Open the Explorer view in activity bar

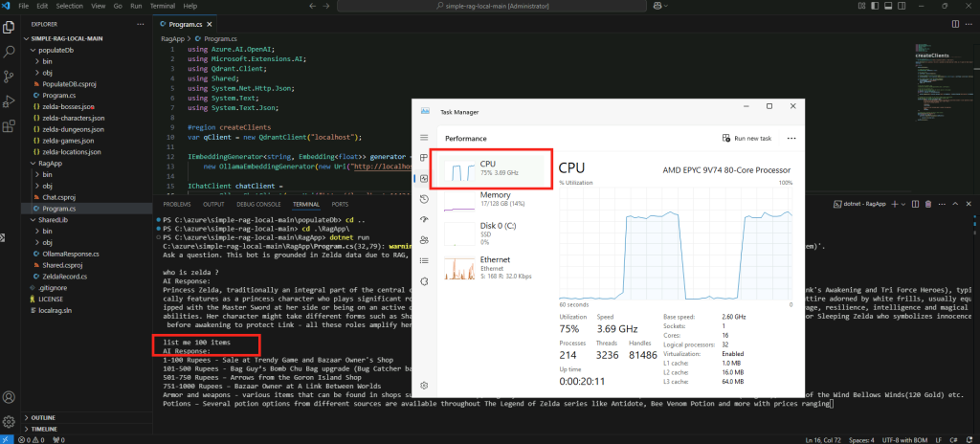pos(9,27)
